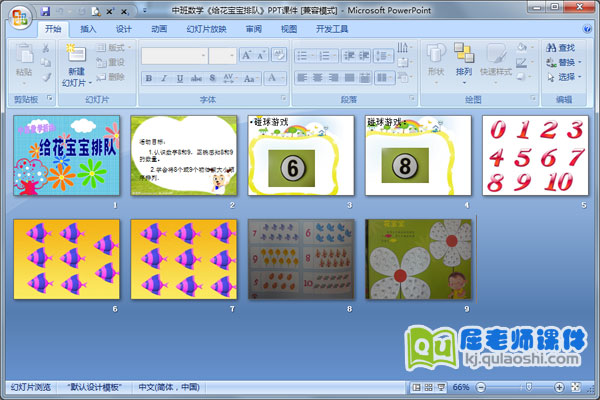Apply strikethrough formatting
This screenshot has height=400, width=600.
pyautogui.click(x=196, y=78)
